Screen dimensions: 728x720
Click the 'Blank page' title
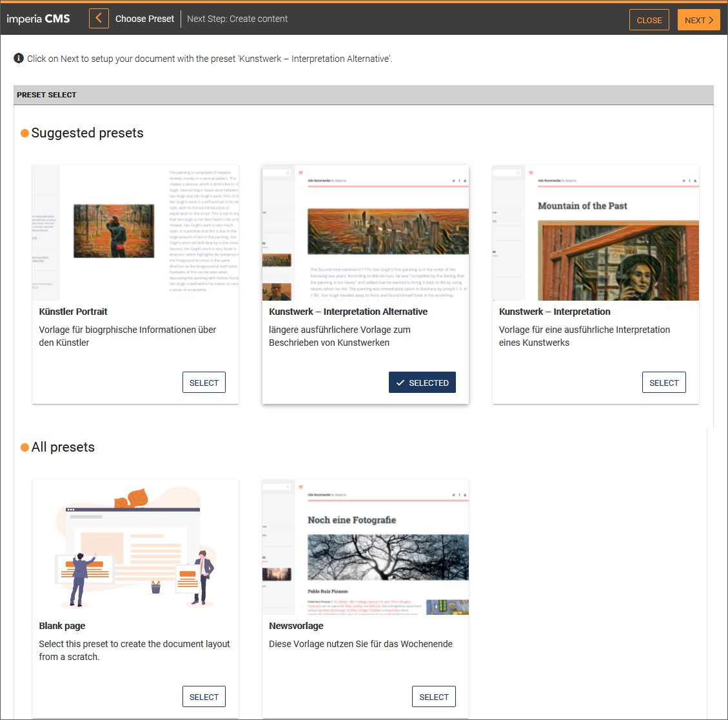(62, 626)
